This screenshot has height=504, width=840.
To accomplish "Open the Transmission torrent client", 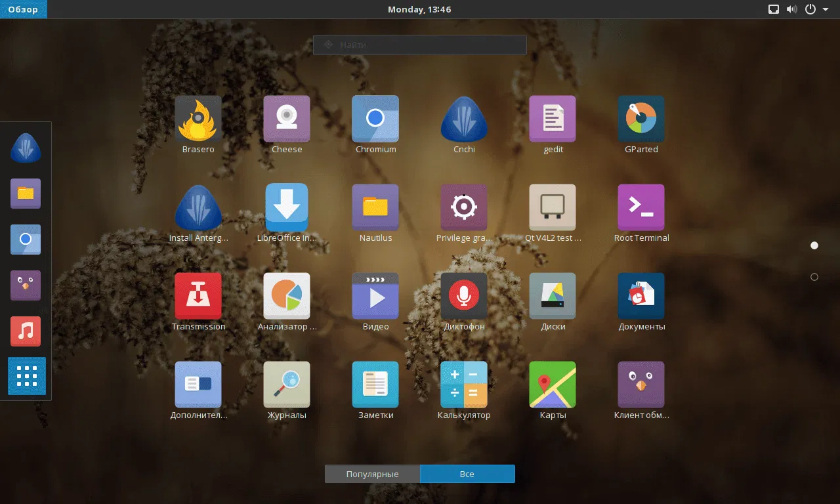I will click(x=198, y=296).
